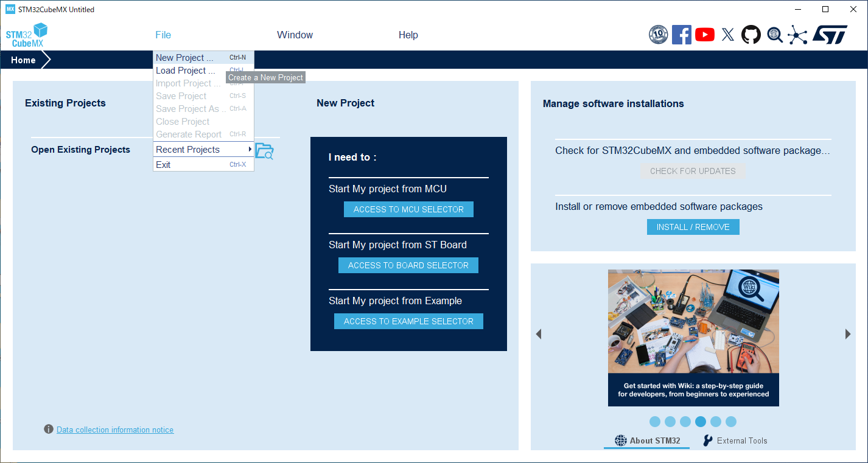Click the CHECK FOR UPDATES button
The image size is (868, 463).
point(693,171)
